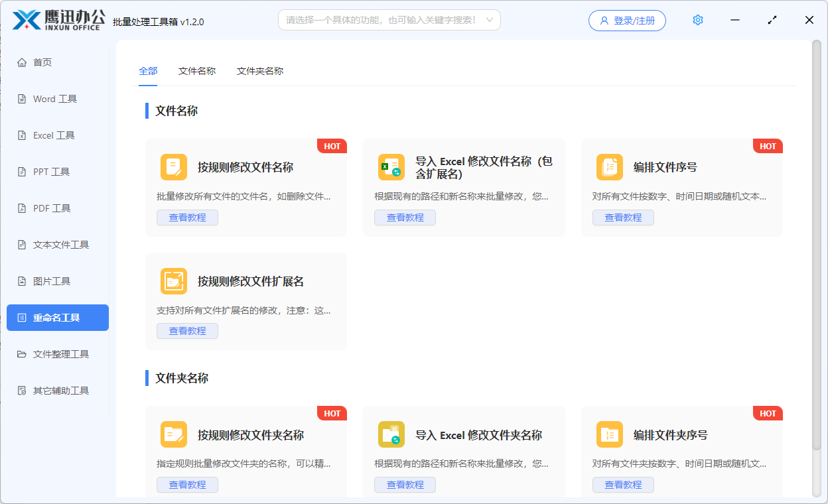828x504 pixels.
Task: Click the 登录/注册 button
Action: (626, 20)
